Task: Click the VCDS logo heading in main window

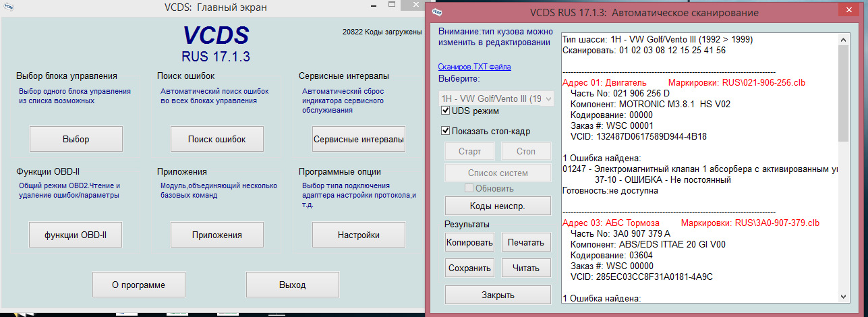Action: [x=216, y=36]
